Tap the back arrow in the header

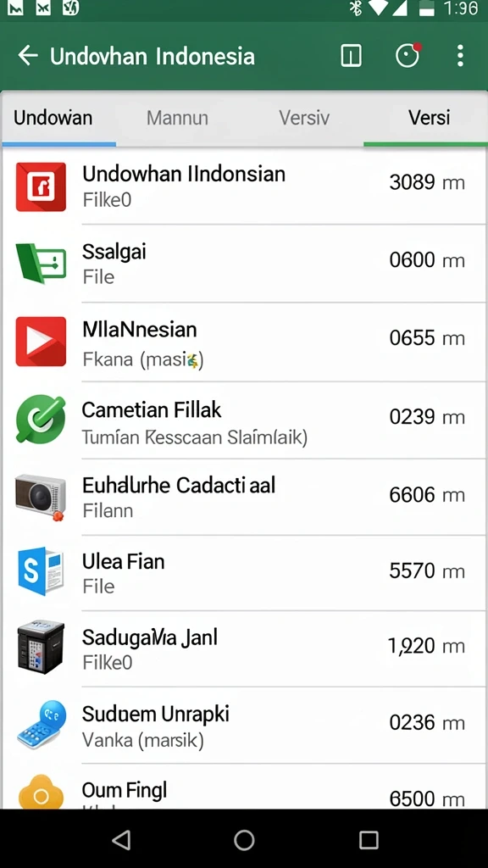pos(28,55)
